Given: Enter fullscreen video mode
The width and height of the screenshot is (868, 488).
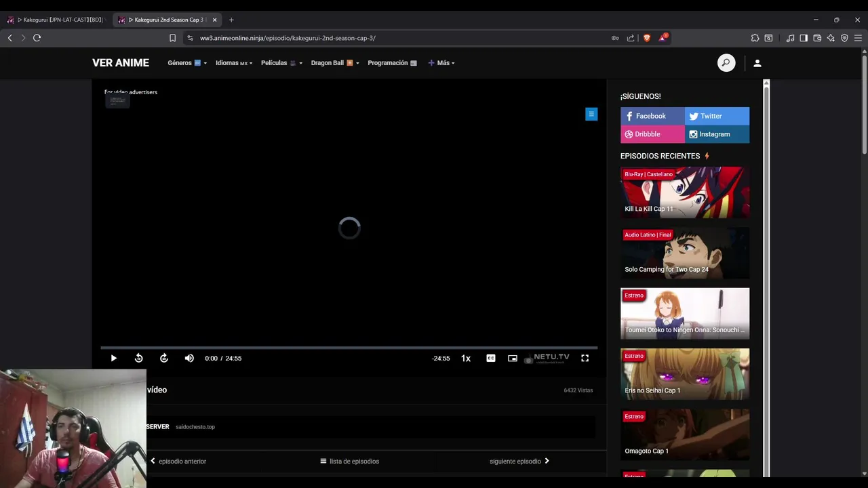Looking at the screenshot, I should (585, 358).
